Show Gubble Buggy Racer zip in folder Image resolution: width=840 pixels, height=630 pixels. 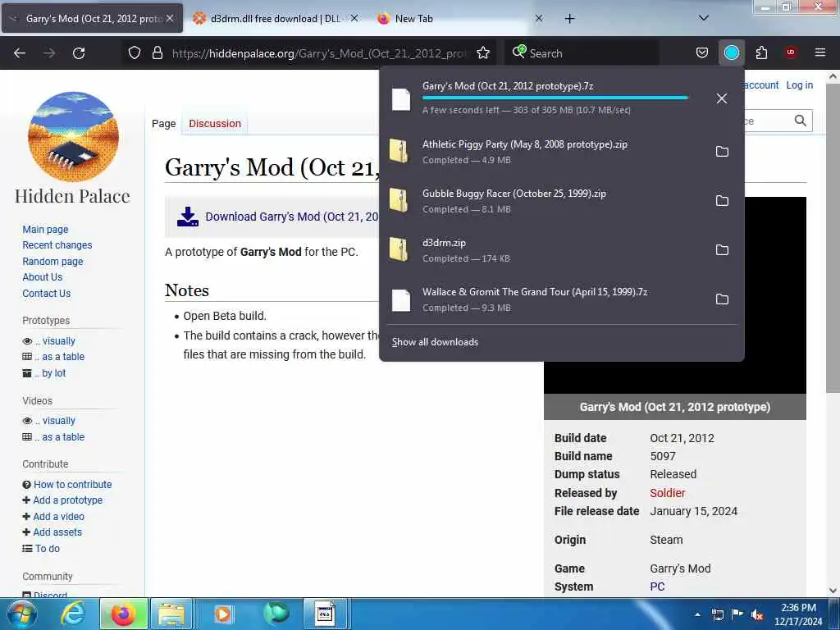pyautogui.click(x=722, y=201)
